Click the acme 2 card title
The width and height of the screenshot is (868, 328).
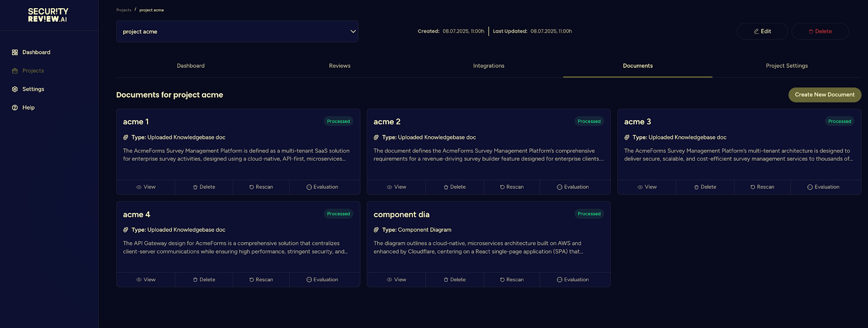point(387,122)
